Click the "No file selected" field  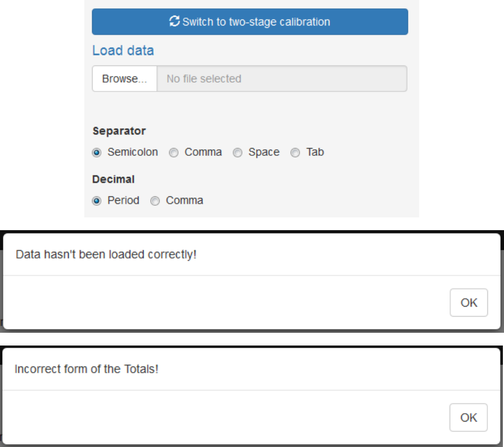(282, 79)
